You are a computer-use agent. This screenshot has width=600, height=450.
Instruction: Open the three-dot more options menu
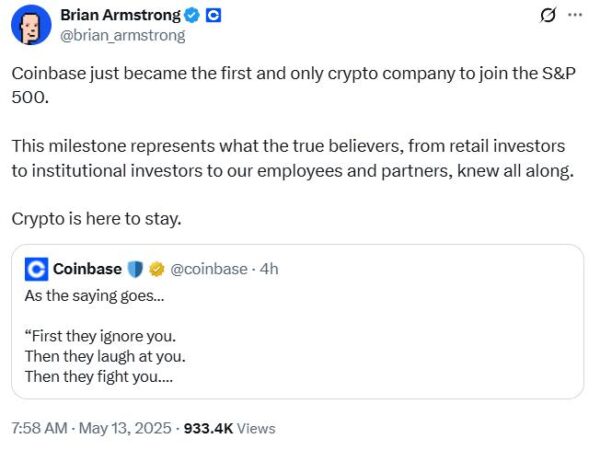point(574,16)
